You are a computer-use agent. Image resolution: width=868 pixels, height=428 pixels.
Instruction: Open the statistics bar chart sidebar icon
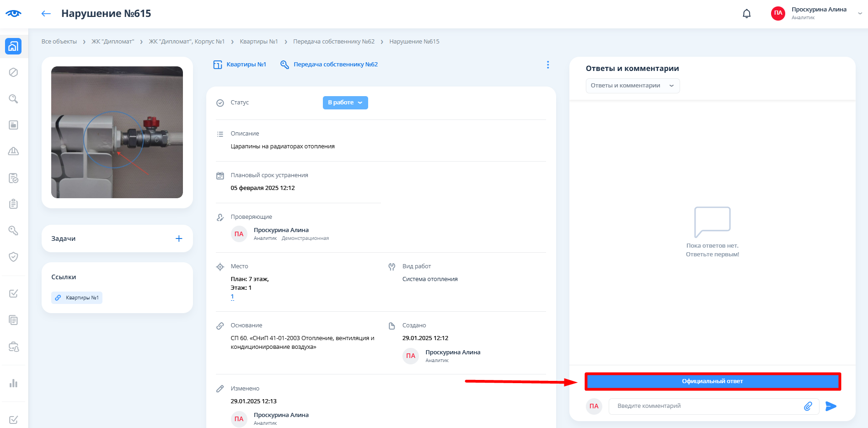click(x=13, y=383)
